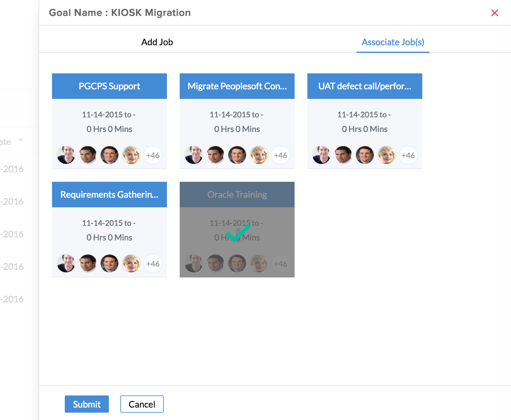
Task: Click blonde woman avatar in Migrate Peoplesoft card
Action: tap(259, 155)
